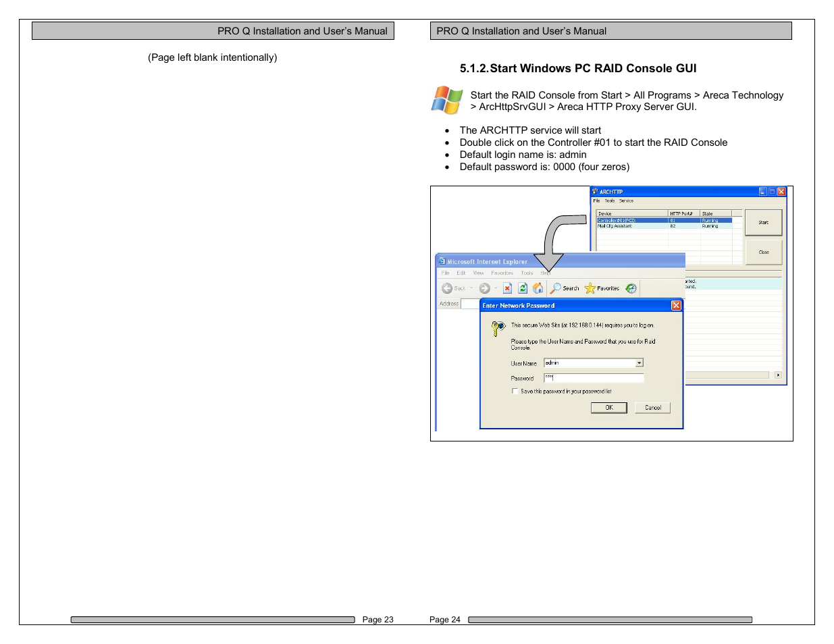Screen dimensions: 834x644
Task: Open Internet Explorer Edit menu
Action: click(461, 273)
